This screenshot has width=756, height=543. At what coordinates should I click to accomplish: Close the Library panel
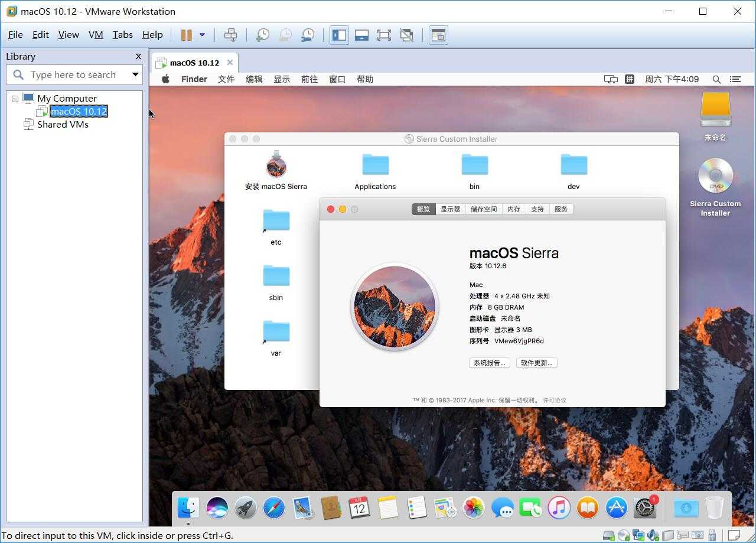(x=138, y=56)
